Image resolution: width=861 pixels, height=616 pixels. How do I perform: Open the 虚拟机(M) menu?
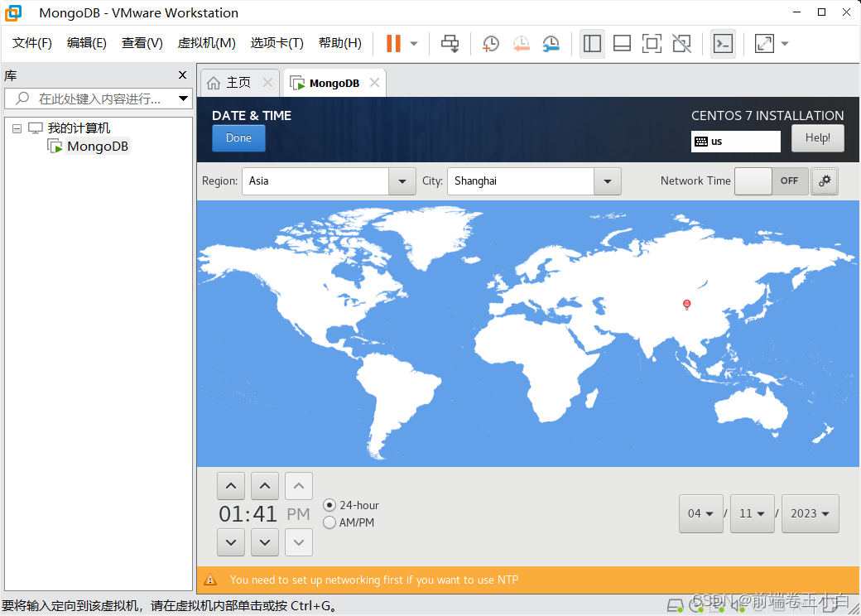206,43
